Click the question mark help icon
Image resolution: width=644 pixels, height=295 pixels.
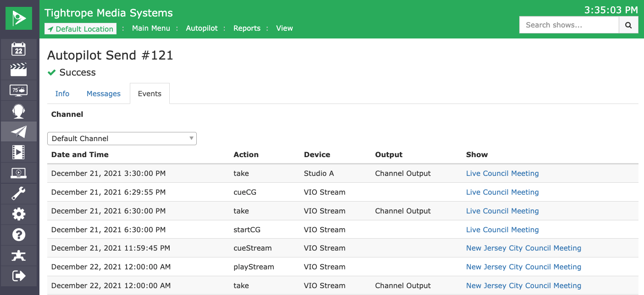click(x=19, y=235)
